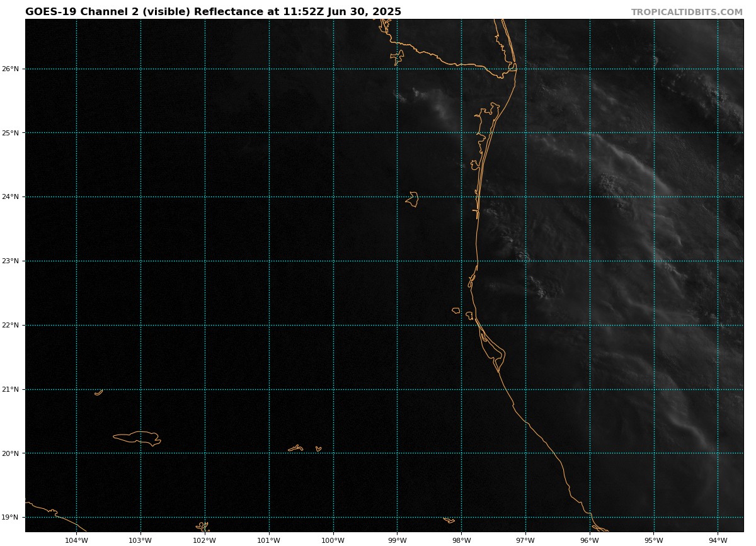Click the 22°N latitude label
Image resolution: width=756 pixels, height=546 pixels.
(11, 326)
